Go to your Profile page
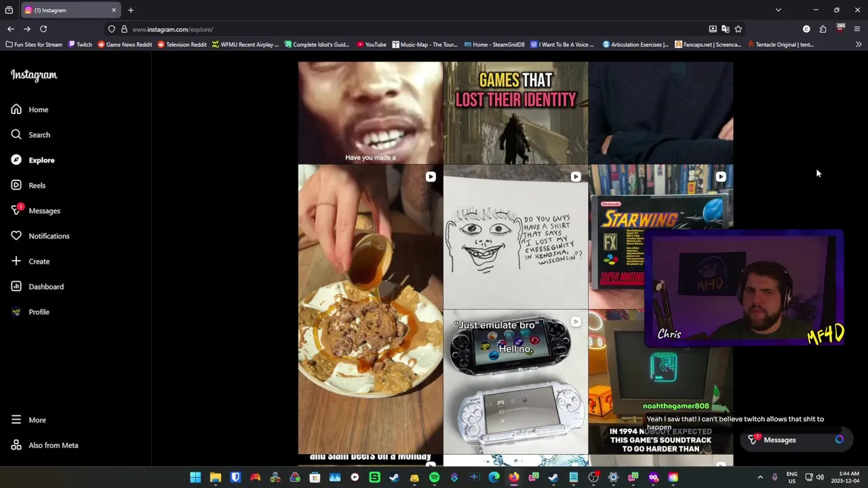The height and width of the screenshot is (488, 868). click(x=30, y=312)
